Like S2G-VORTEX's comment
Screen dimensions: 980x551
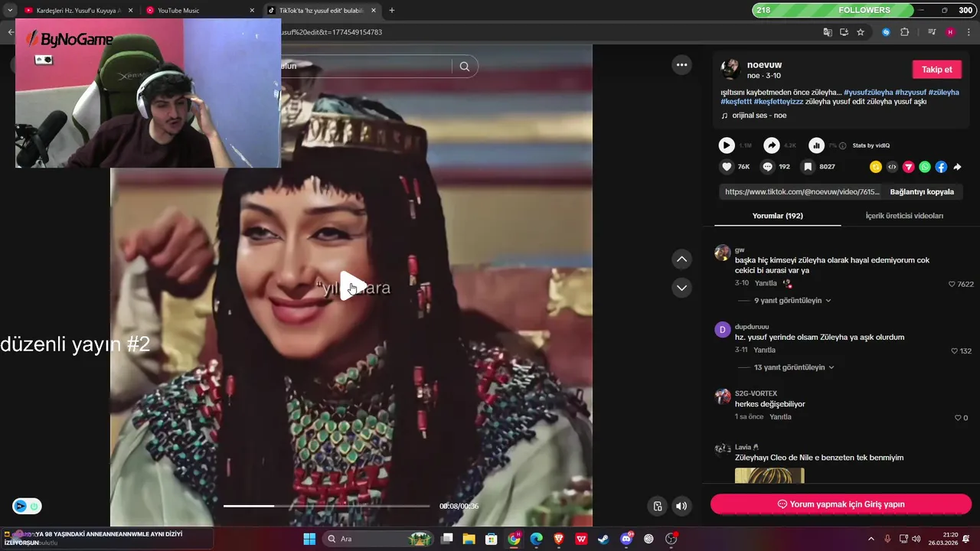coord(958,418)
